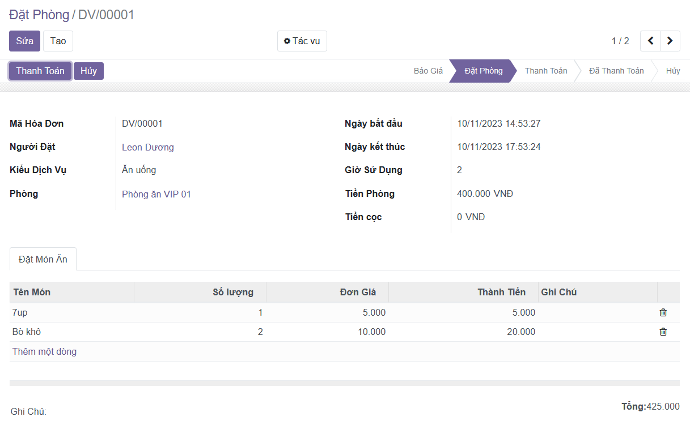Select the Đặt Phòng status stage
Screen dimensions: 690x430
483,71
